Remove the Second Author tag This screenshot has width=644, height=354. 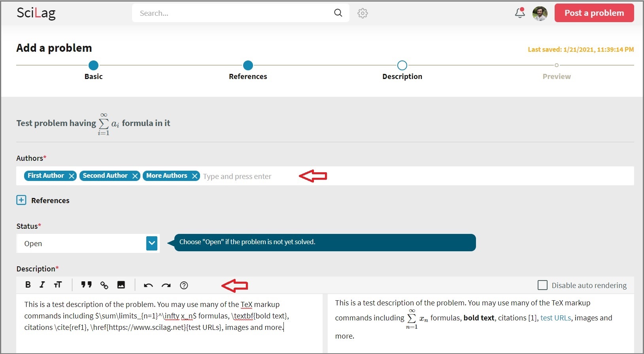click(x=135, y=176)
